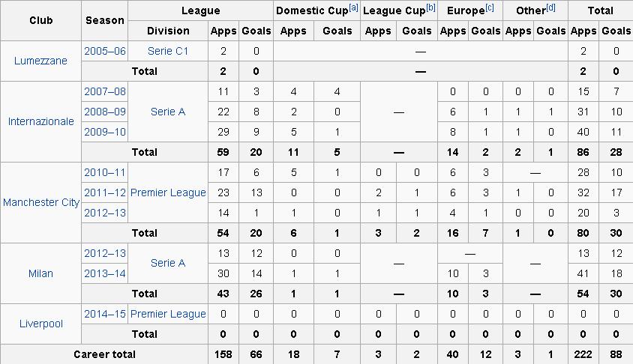
Task: Open the Manchester City club link
Action: (40, 202)
